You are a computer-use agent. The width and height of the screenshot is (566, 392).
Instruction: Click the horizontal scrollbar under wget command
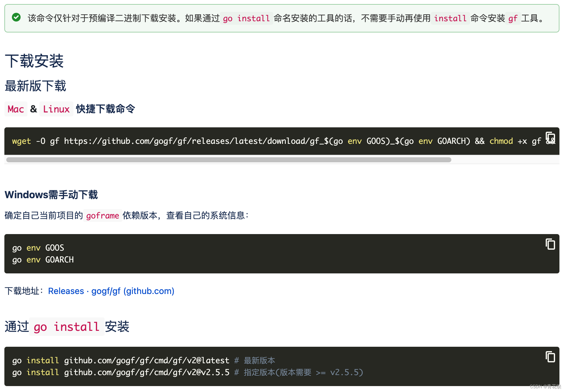pyautogui.click(x=229, y=160)
